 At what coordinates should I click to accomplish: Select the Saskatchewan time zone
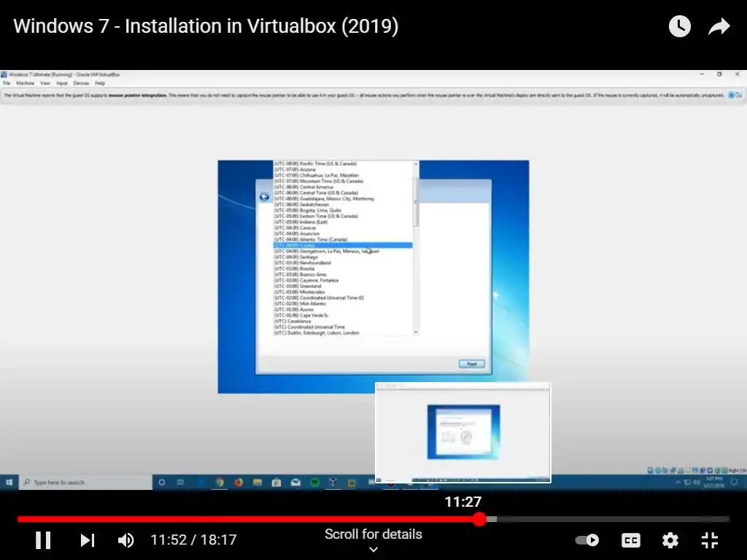(x=343, y=204)
